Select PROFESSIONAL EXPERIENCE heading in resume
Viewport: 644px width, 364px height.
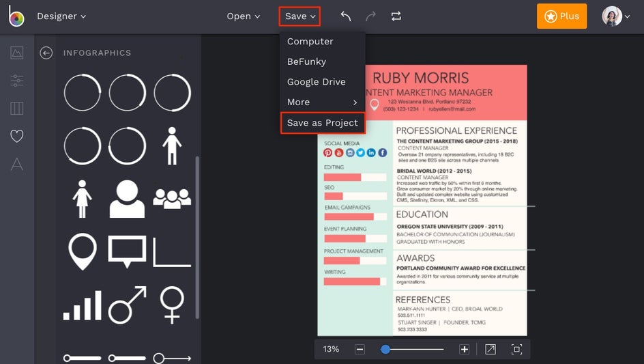pyautogui.click(x=456, y=130)
